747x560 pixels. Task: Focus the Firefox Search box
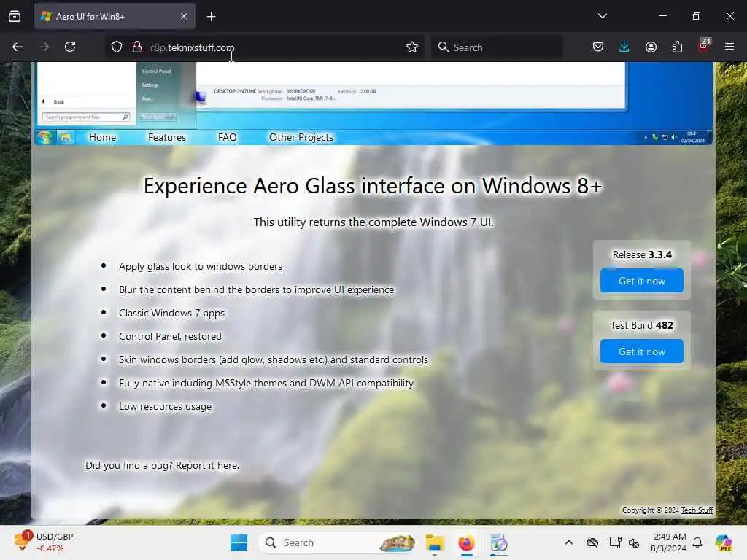tap(497, 47)
